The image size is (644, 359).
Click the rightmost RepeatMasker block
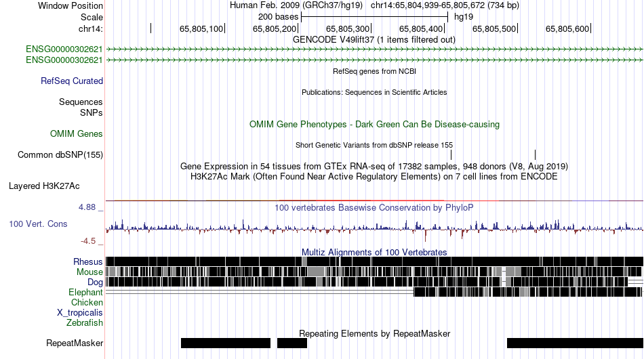[x=575, y=343]
